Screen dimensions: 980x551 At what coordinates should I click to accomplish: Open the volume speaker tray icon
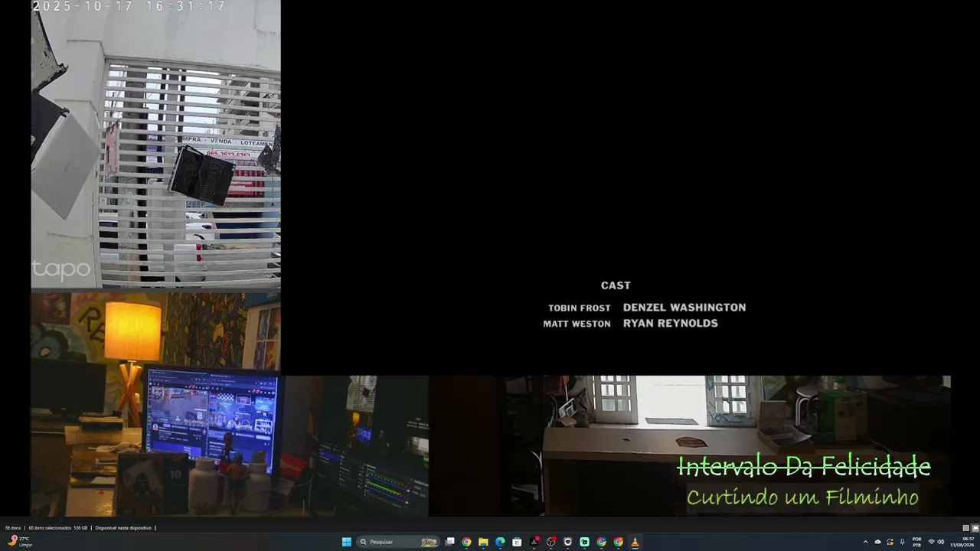940,542
